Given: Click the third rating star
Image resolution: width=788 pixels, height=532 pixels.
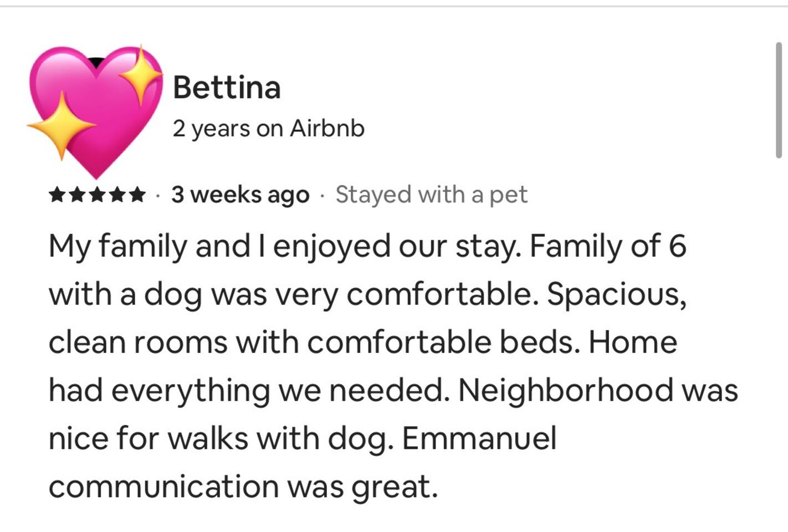Looking at the screenshot, I should (97, 195).
